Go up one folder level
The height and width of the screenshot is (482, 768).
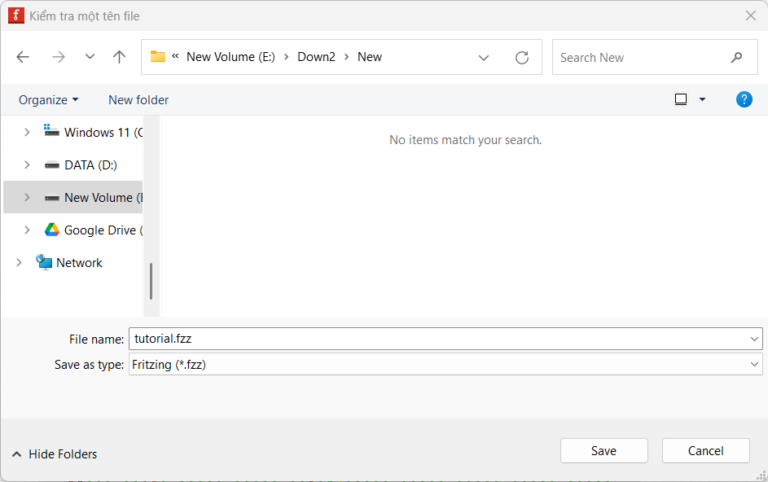(119, 57)
